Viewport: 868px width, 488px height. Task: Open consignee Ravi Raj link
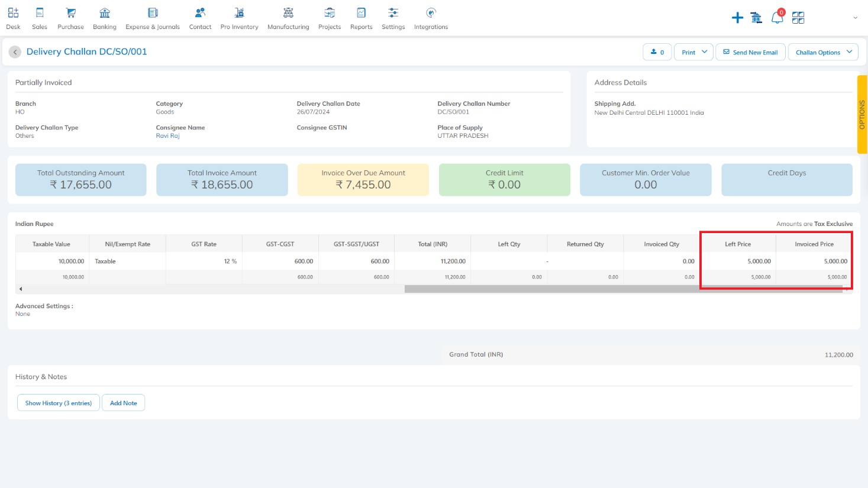pyautogui.click(x=167, y=136)
